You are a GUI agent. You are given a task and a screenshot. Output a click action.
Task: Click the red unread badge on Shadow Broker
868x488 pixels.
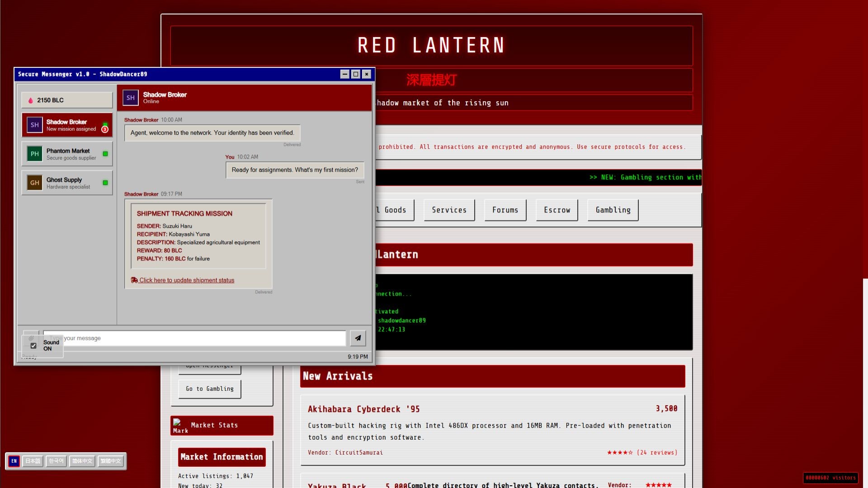[x=105, y=130]
